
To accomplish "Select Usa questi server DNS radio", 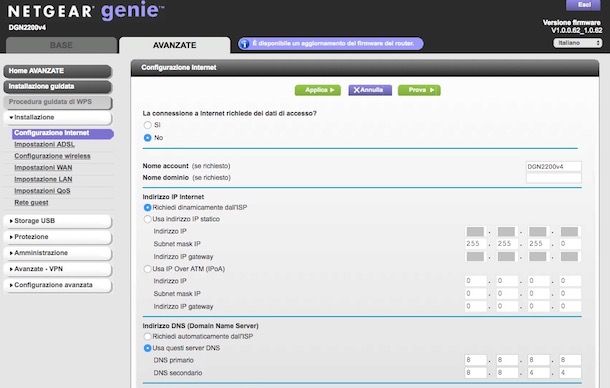I will point(147,348).
